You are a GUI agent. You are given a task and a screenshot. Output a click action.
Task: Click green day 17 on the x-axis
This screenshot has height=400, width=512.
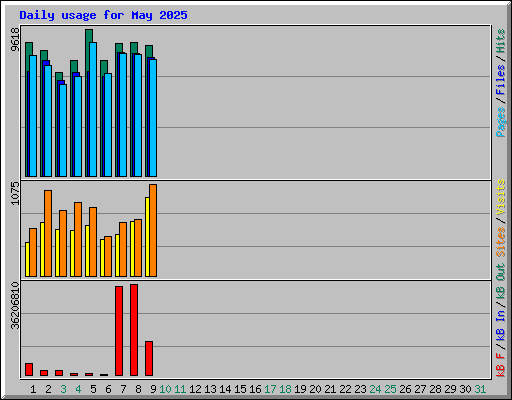[x=270, y=389]
